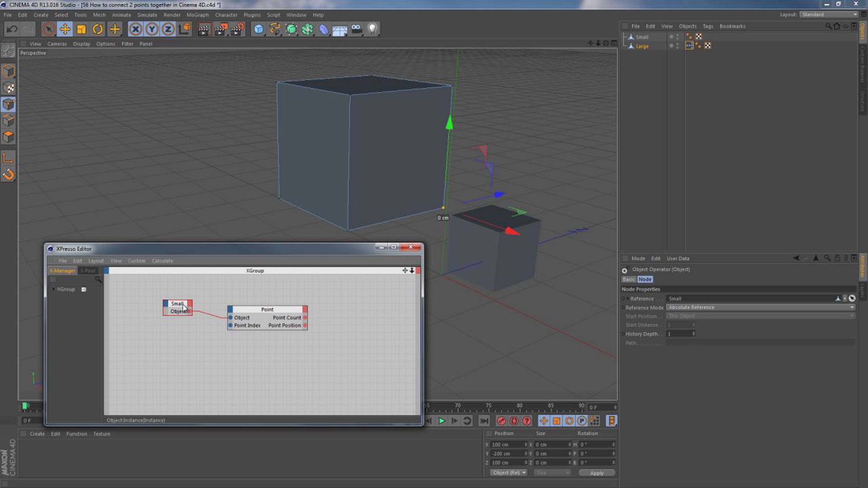The width and height of the screenshot is (868, 488).
Task: Activate the Rotate tool
Action: pos(98,29)
